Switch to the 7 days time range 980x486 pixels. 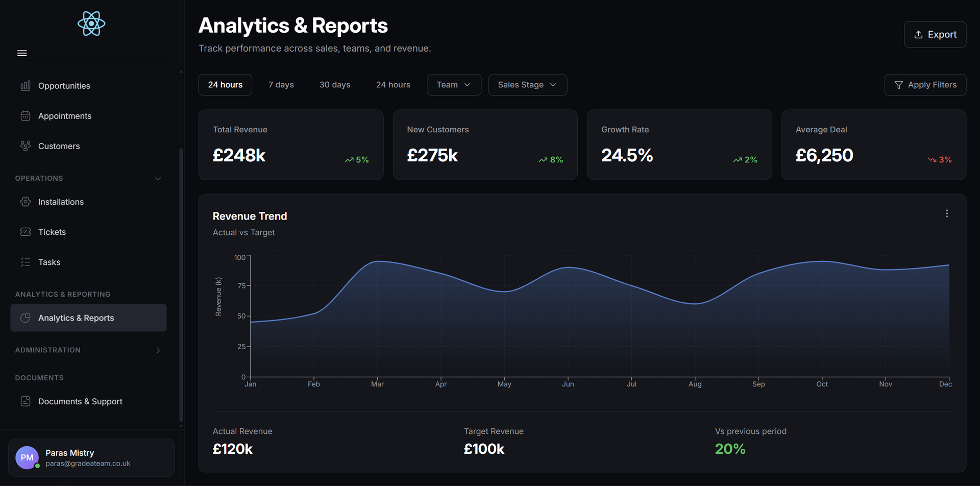281,84
